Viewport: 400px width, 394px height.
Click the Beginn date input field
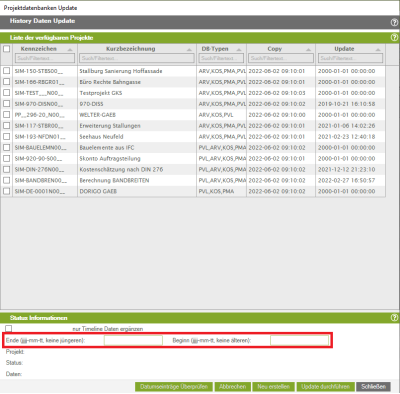coord(299,340)
